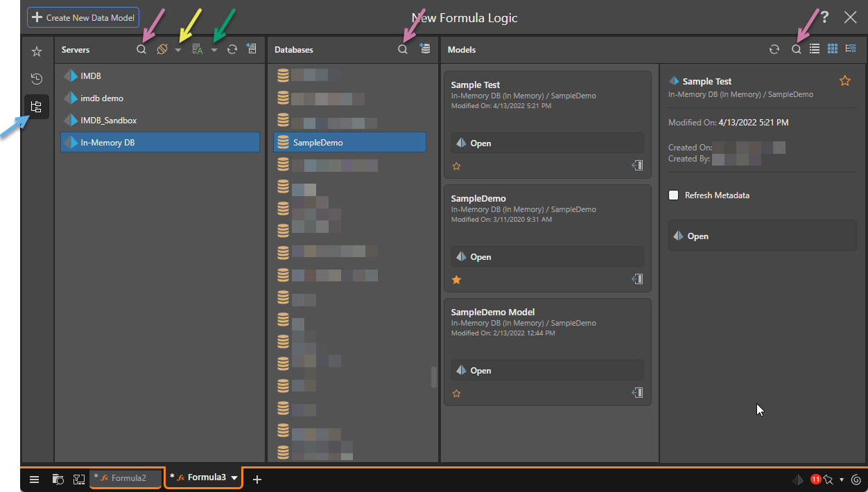Viewport: 868px width, 492px height.
Task: Favorite the Sample Test model card star
Action: (456, 166)
